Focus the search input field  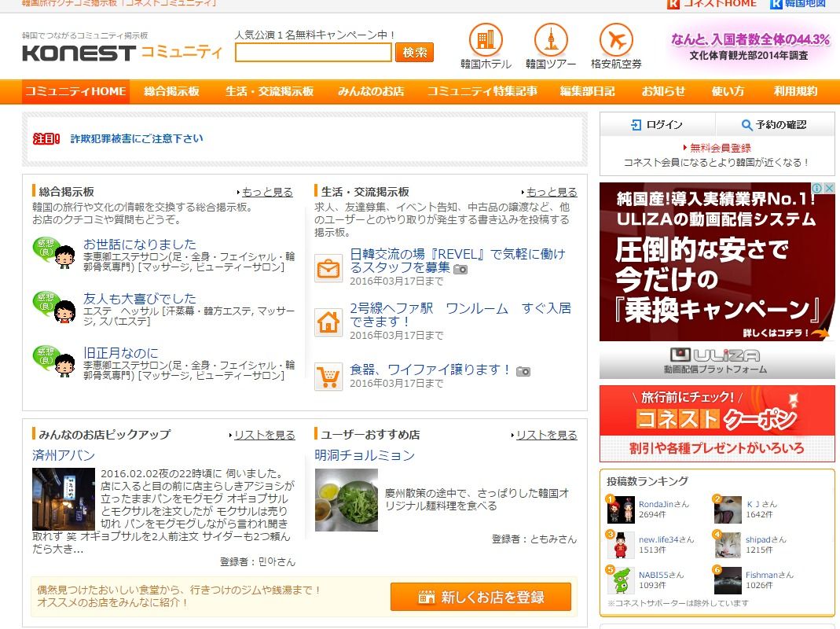pyautogui.click(x=314, y=53)
